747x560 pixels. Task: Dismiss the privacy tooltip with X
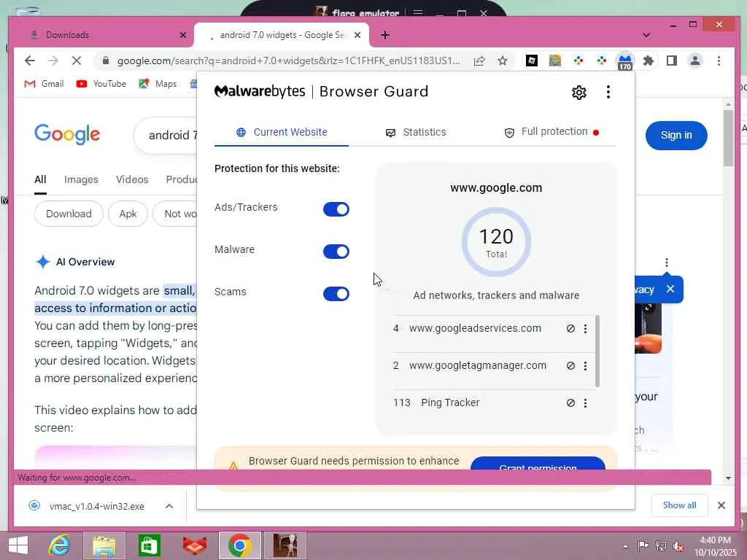670,289
